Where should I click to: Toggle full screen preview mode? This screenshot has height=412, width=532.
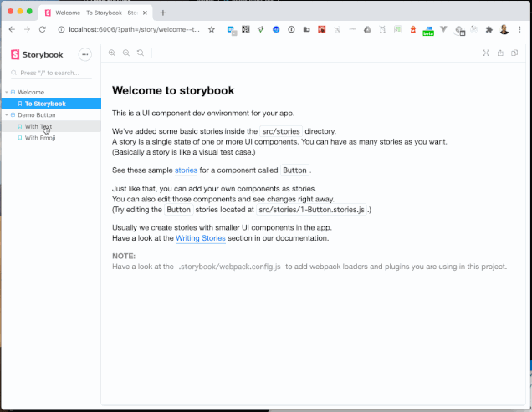(x=486, y=53)
